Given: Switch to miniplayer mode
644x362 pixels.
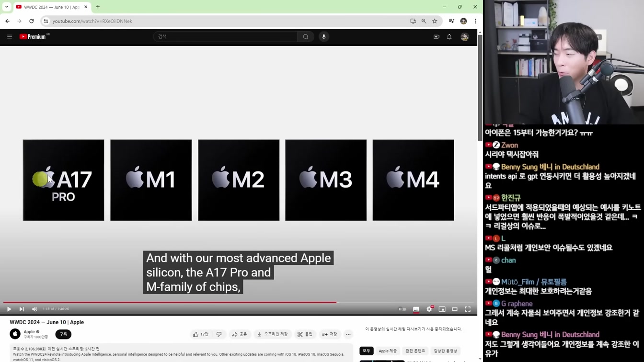Looking at the screenshot, I should coord(442,309).
